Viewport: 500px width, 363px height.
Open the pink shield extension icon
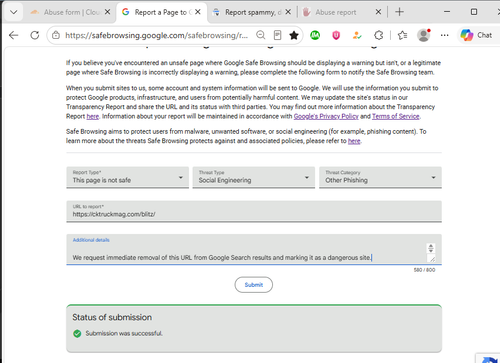point(336,35)
